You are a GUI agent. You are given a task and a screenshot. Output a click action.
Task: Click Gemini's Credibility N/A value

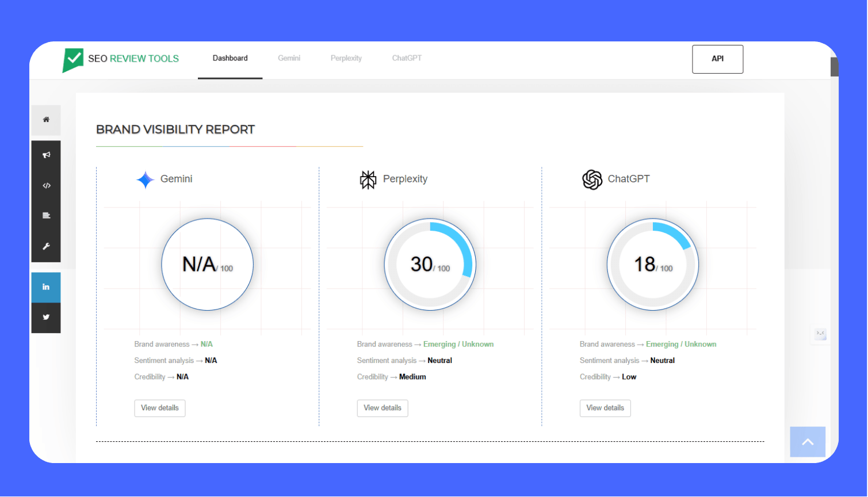tap(182, 377)
